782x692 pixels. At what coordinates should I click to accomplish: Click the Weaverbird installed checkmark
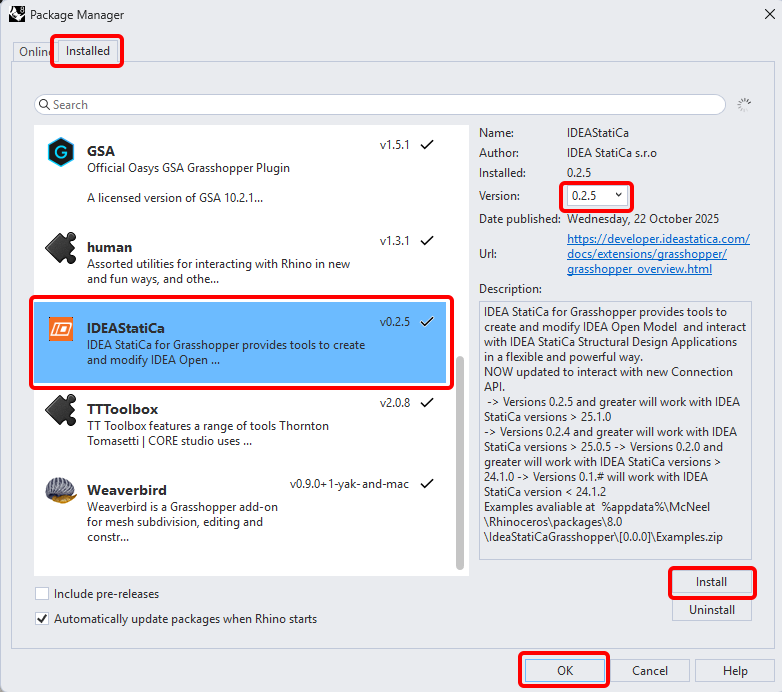pyautogui.click(x=427, y=484)
